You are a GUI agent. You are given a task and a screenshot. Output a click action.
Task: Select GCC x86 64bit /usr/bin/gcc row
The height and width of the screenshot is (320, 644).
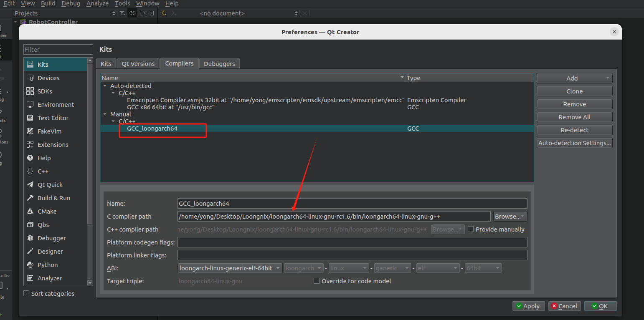pyautogui.click(x=317, y=107)
